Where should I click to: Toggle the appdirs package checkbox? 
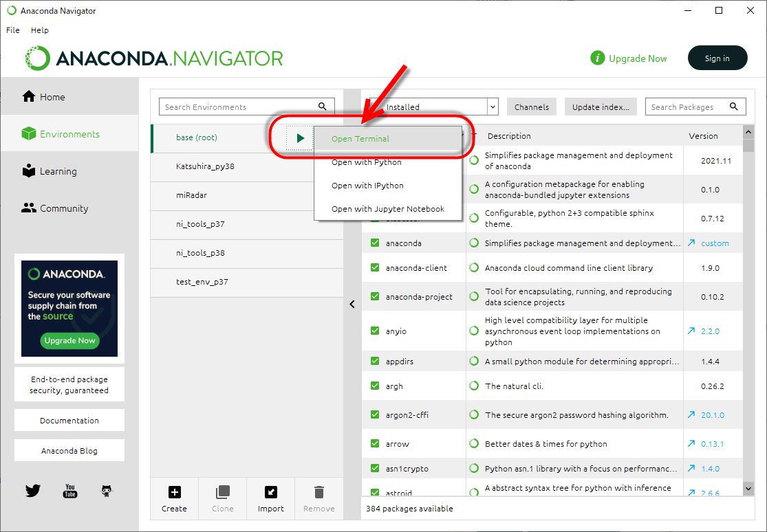coord(375,361)
